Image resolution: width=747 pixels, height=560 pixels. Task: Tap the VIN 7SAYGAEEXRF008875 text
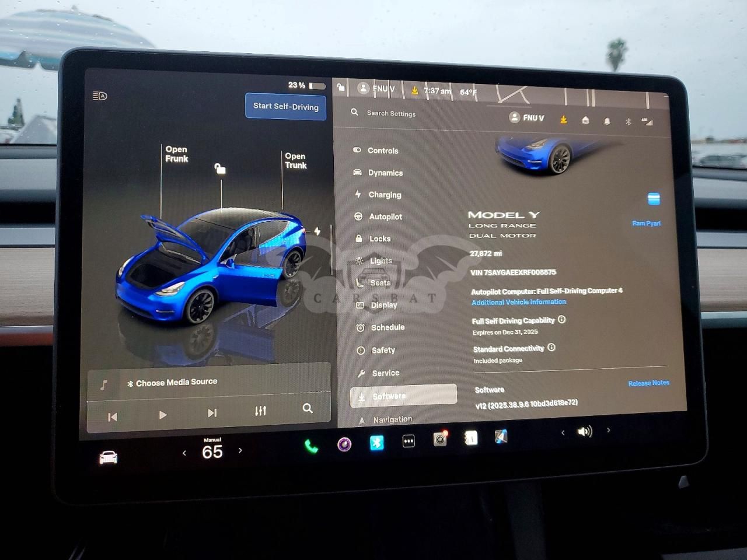[513, 272]
